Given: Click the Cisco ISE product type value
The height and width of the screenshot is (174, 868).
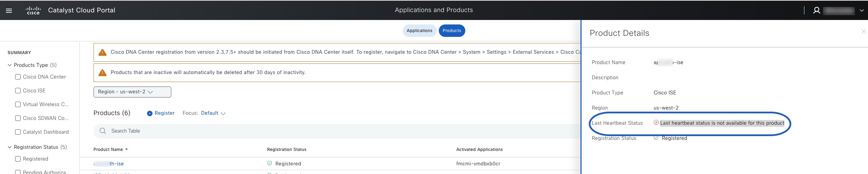Looking at the screenshot, I should click(x=665, y=93).
